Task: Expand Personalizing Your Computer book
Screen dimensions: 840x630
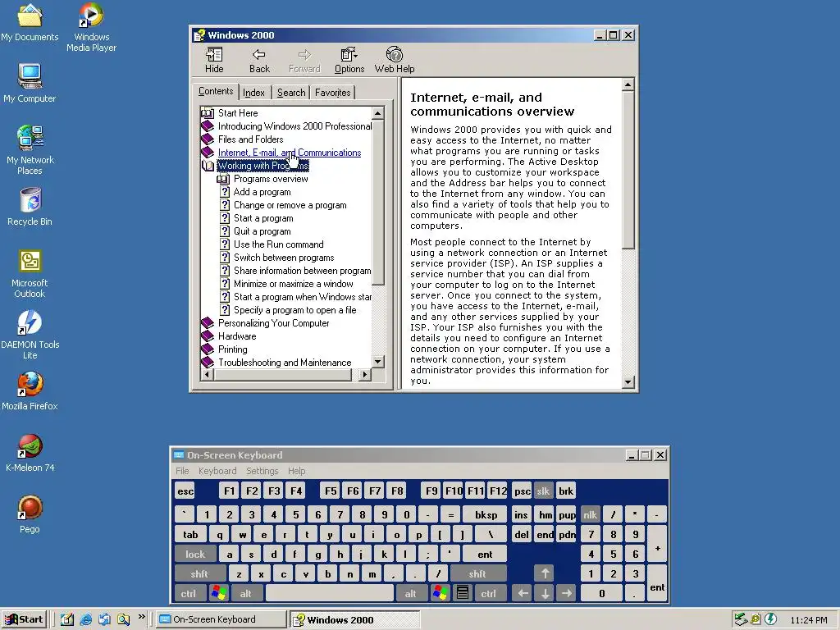Action: 208,323
